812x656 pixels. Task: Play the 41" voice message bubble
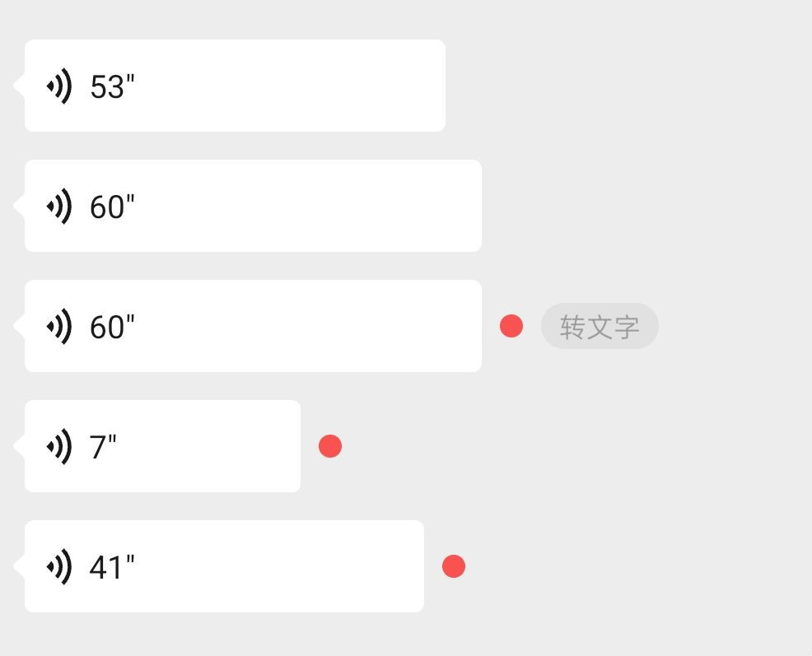[225, 566]
